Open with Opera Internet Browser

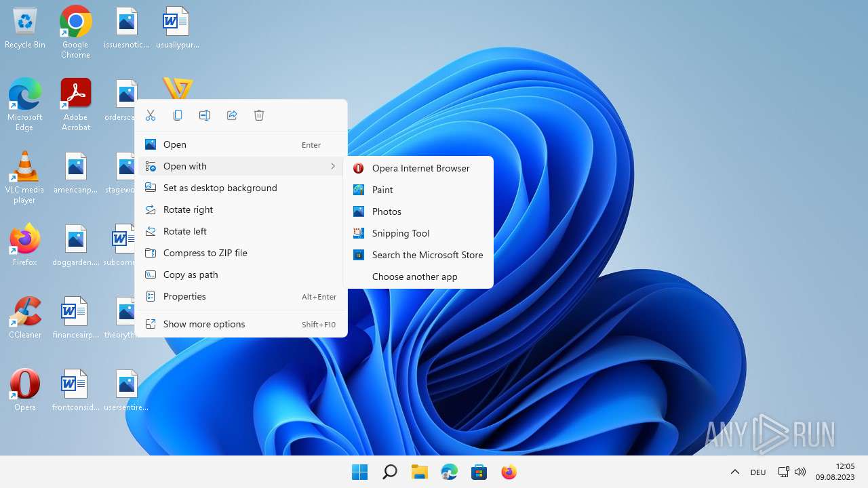click(418, 168)
